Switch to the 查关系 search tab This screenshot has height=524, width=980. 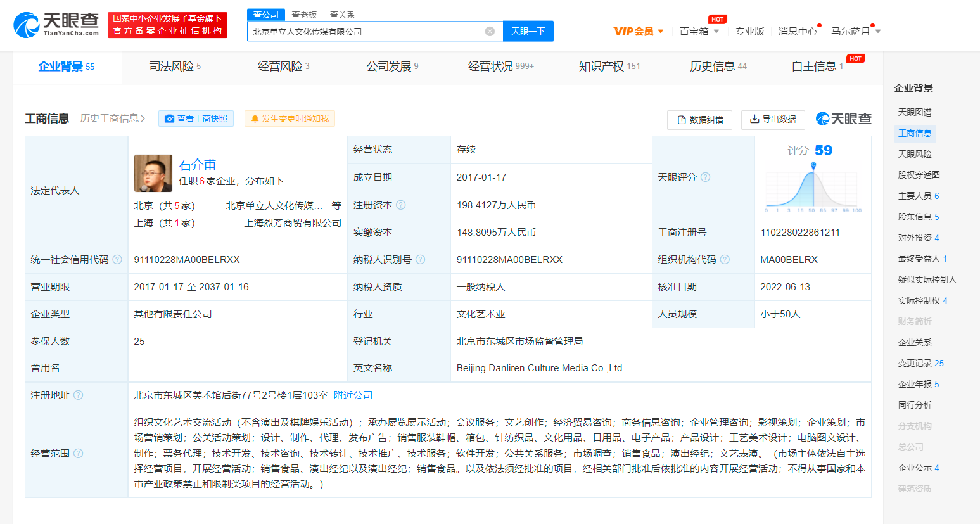342,15
